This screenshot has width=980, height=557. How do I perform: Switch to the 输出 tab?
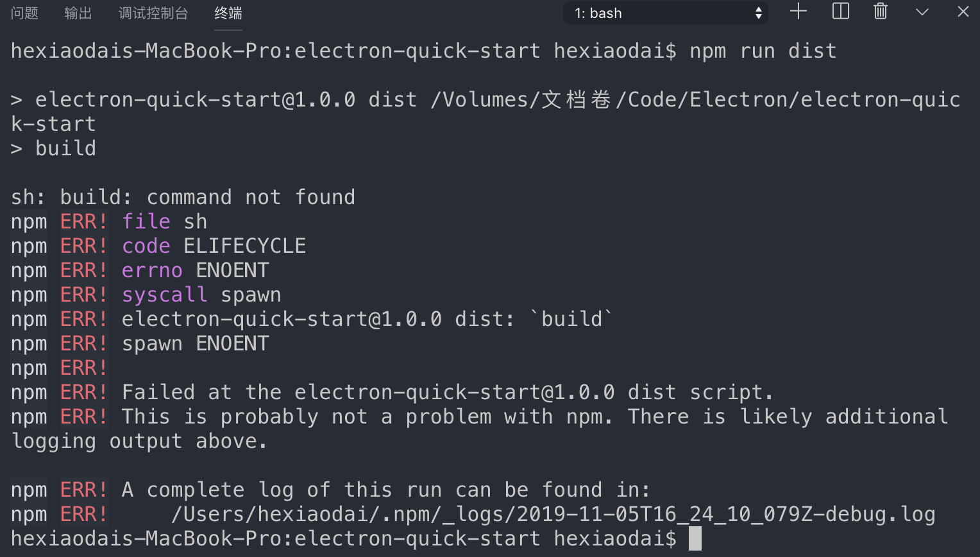click(x=78, y=13)
